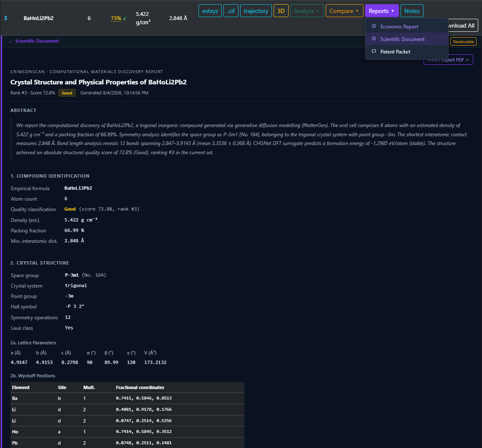482x448 pixels.
Task: Close the Reports dropdown menu
Action: click(382, 11)
